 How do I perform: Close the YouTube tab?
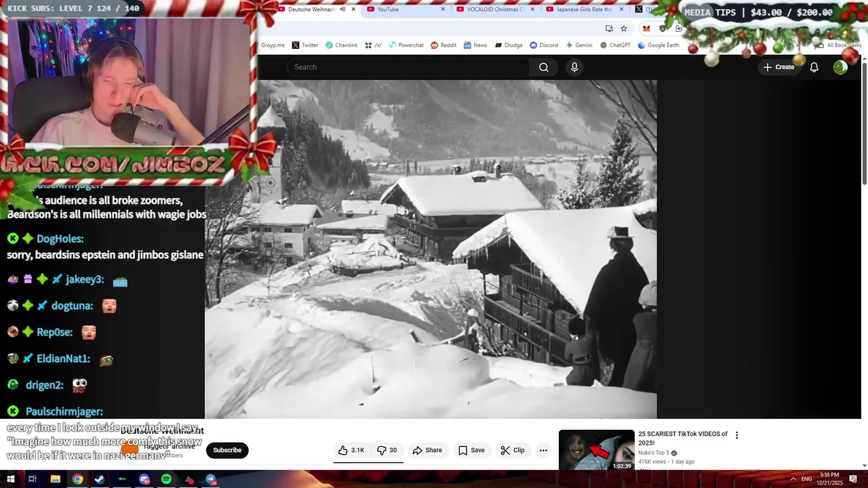tap(443, 9)
